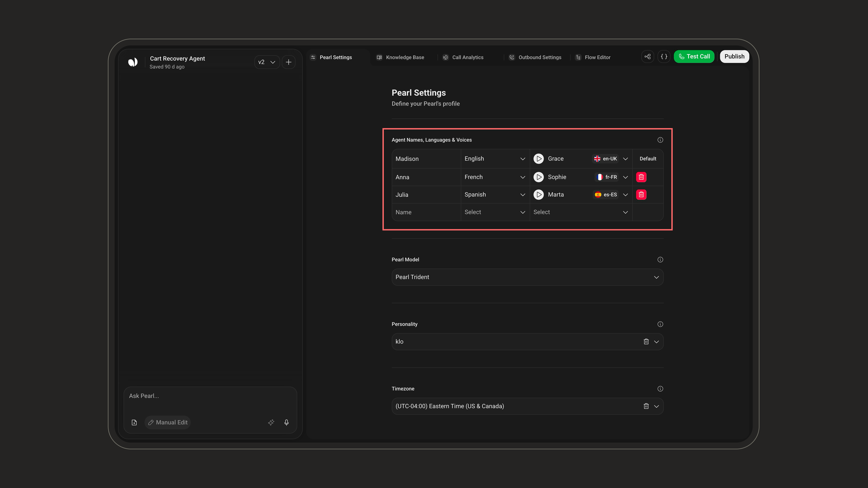Click the Pearl logo icon
The width and height of the screenshot is (868, 488).
tap(133, 62)
